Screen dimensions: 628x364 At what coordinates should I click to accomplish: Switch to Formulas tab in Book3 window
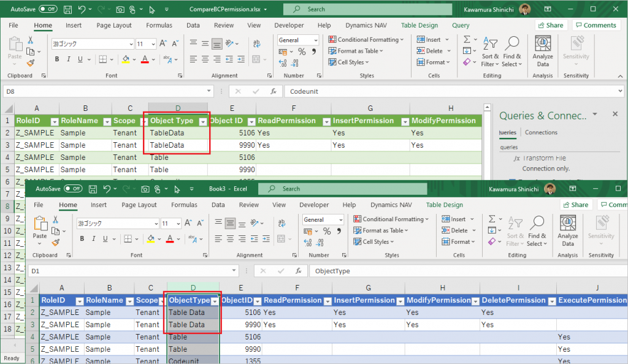(x=184, y=205)
